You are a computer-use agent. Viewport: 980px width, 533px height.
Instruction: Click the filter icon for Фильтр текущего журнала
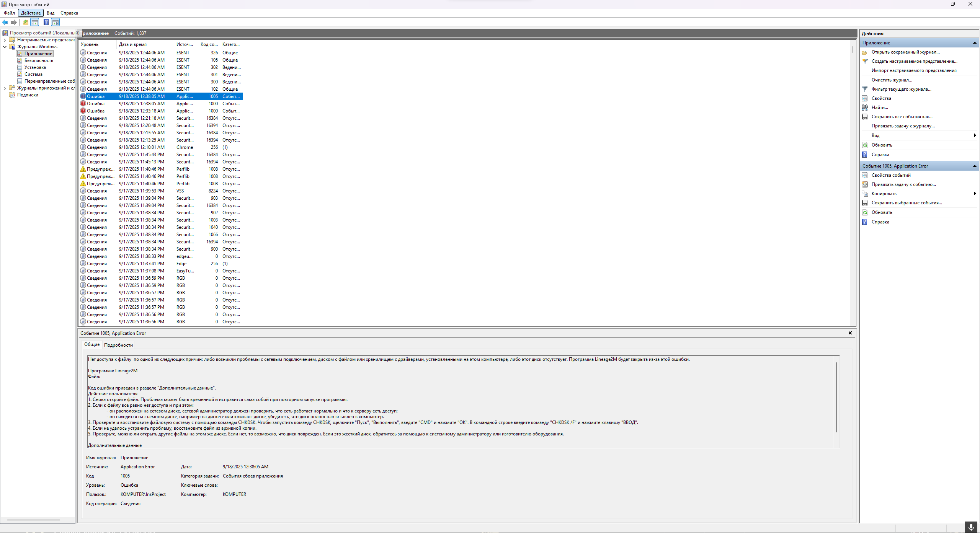click(x=865, y=89)
